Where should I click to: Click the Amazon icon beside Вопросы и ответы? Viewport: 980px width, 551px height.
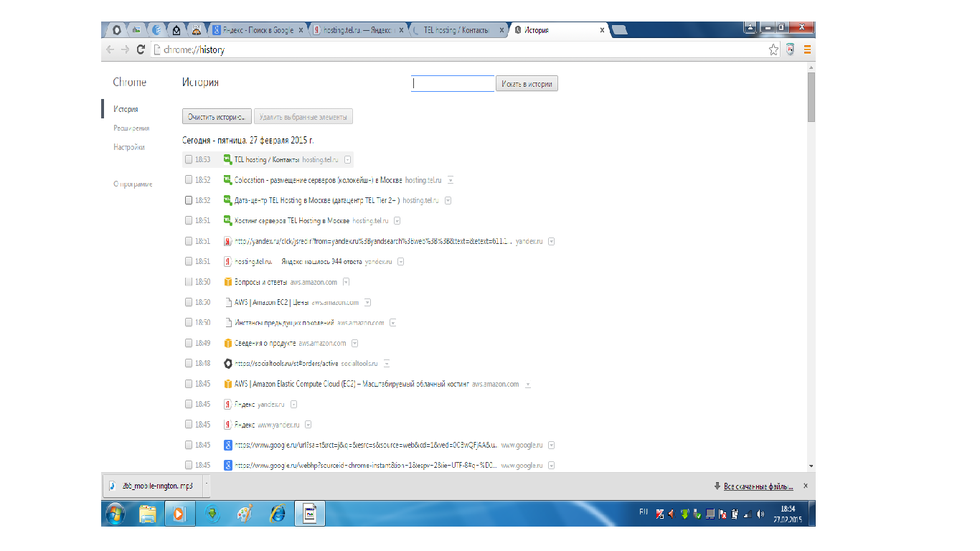pyautogui.click(x=227, y=282)
